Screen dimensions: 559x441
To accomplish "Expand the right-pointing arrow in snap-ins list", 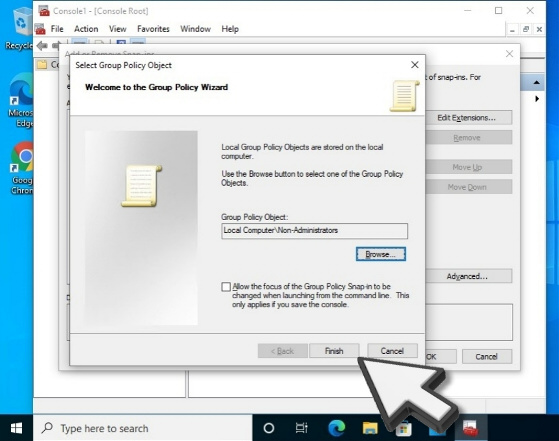I will 537,99.
